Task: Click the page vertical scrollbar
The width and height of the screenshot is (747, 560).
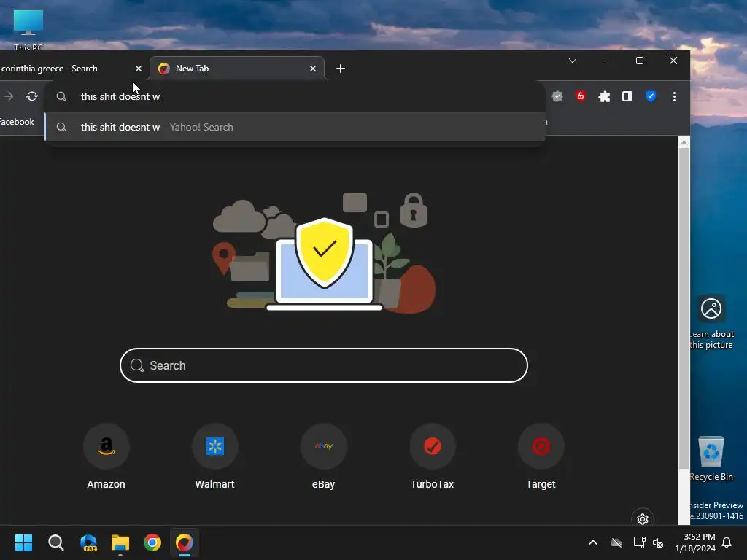Action: point(684,307)
